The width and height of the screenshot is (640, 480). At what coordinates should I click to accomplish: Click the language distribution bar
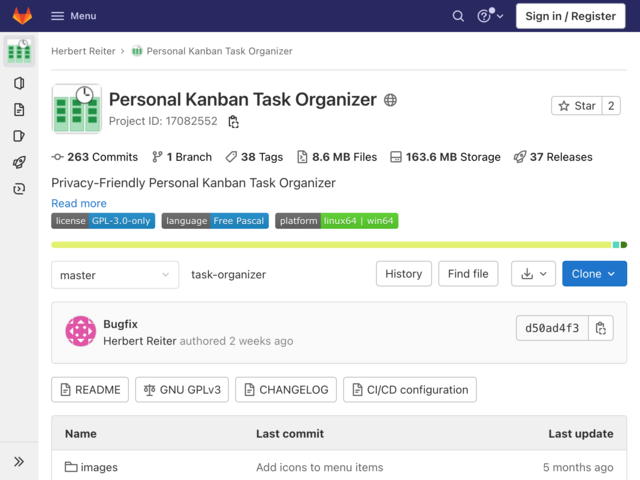[339, 245]
